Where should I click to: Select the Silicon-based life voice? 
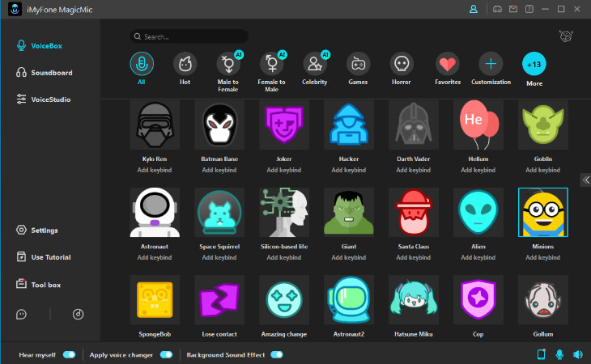click(x=284, y=212)
